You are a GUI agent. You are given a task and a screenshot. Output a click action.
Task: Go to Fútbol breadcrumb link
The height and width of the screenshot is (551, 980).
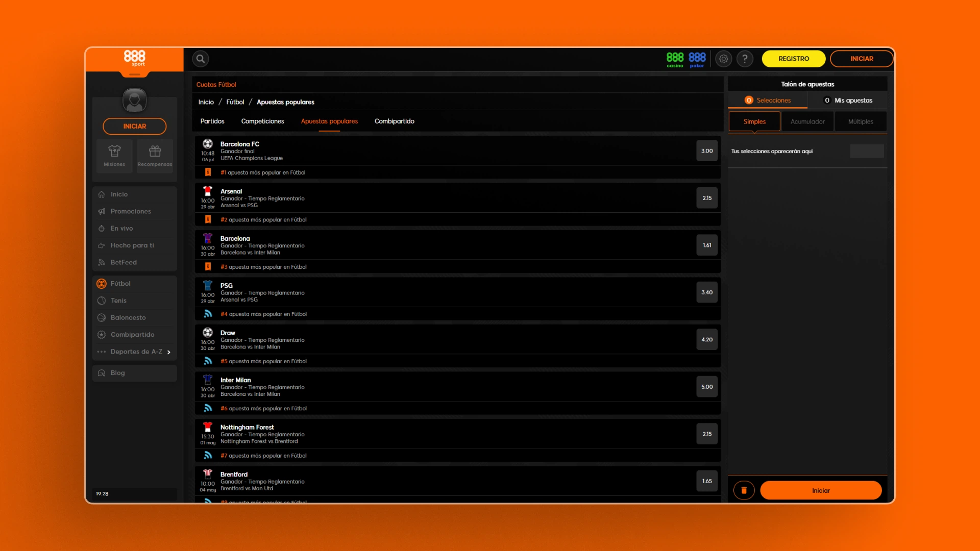coord(235,102)
